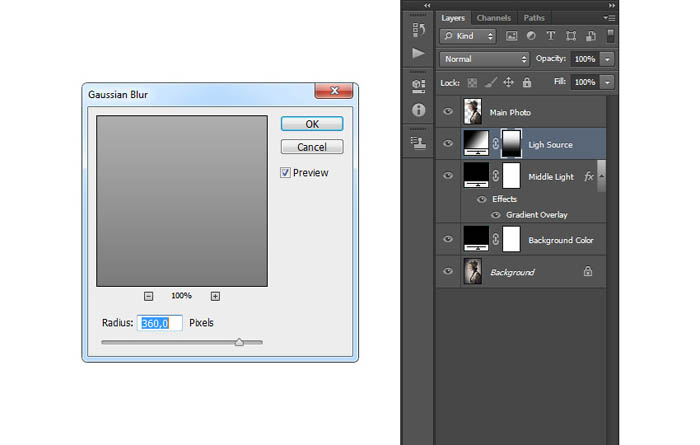Select the Main Photo layer thumbnail
700x445 pixels.
coord(473,112)
